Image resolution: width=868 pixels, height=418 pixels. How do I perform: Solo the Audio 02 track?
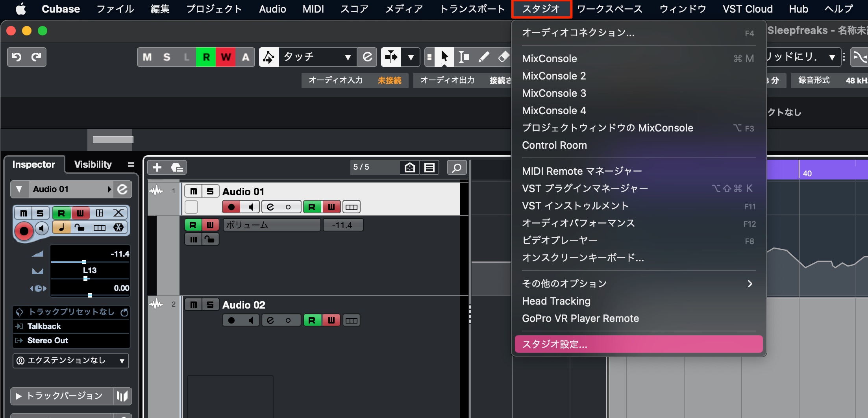pos(210,305)
